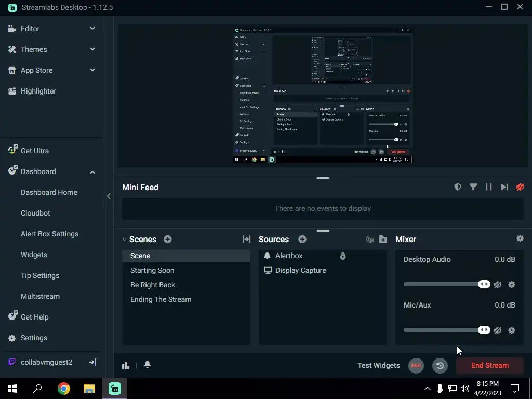Viewport: 532px width, 399px height.
Task: Collapse the Dashboard submenu chevron
Action: click(92, 172)
